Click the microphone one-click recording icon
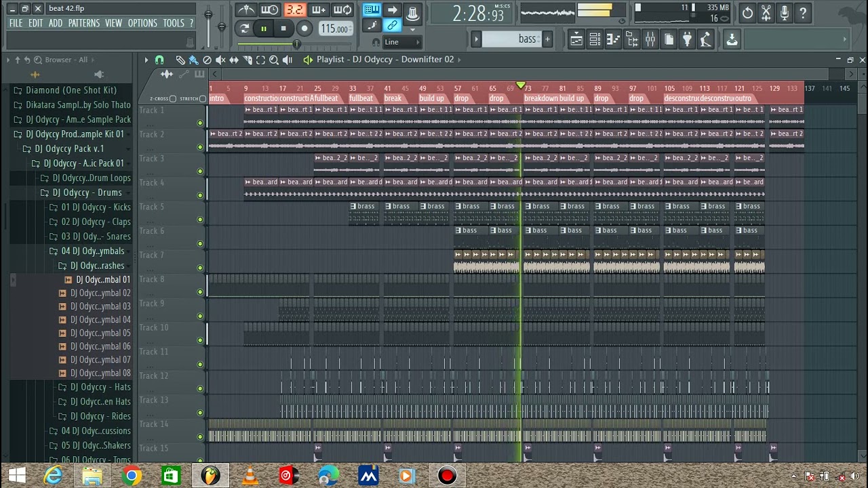This screenshot has width=868, height=488. (784, 13)
